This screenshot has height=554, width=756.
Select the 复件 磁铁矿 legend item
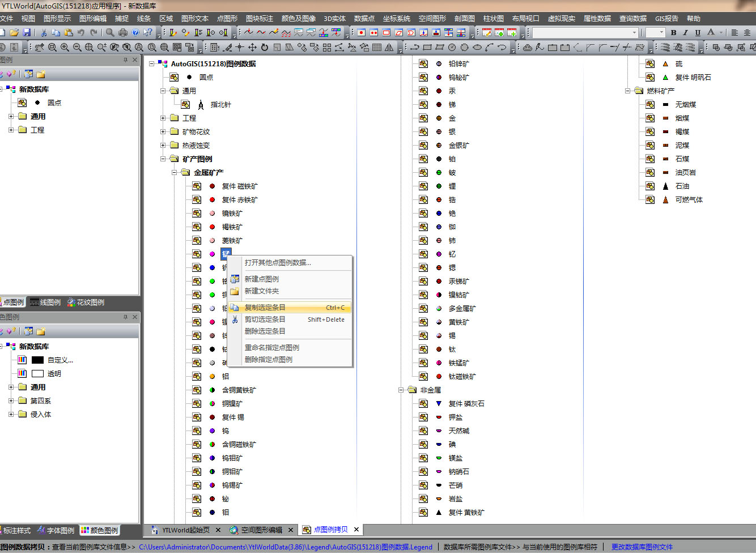pos(240,186)
